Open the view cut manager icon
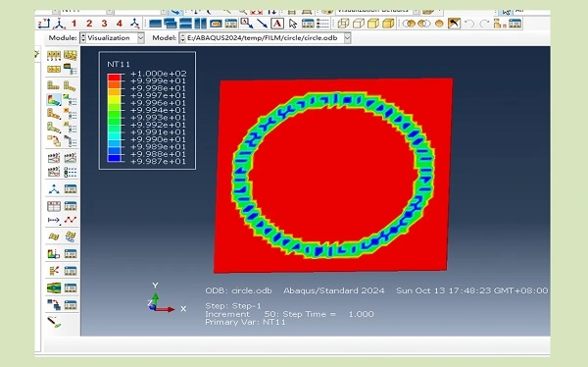The height and width of the screenshot is (367, 588). (x=71, y=288)
